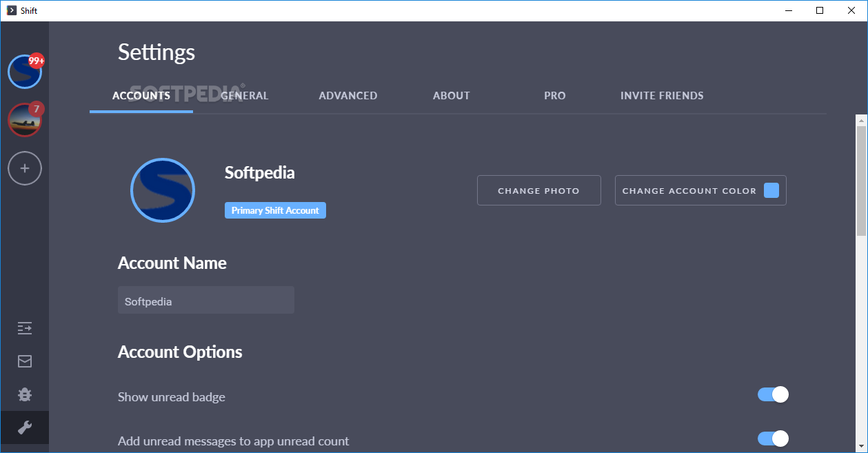
Task: Open the sidebar collapse list icon
Action: pyautogui.click(x=25, y=328)
